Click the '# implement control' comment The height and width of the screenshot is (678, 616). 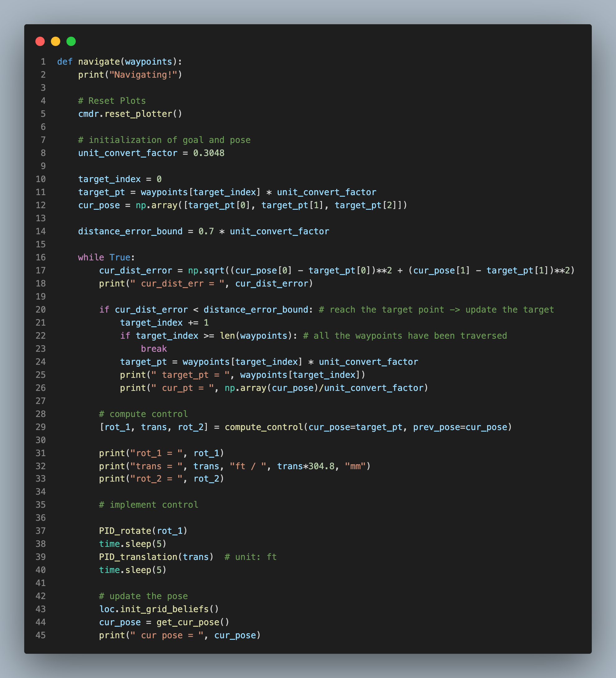click(148, 505)
